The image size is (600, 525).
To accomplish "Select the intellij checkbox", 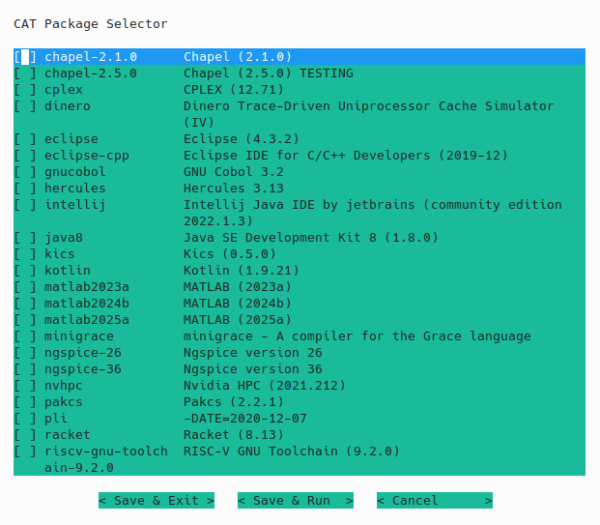I will [x=25, y=205].
